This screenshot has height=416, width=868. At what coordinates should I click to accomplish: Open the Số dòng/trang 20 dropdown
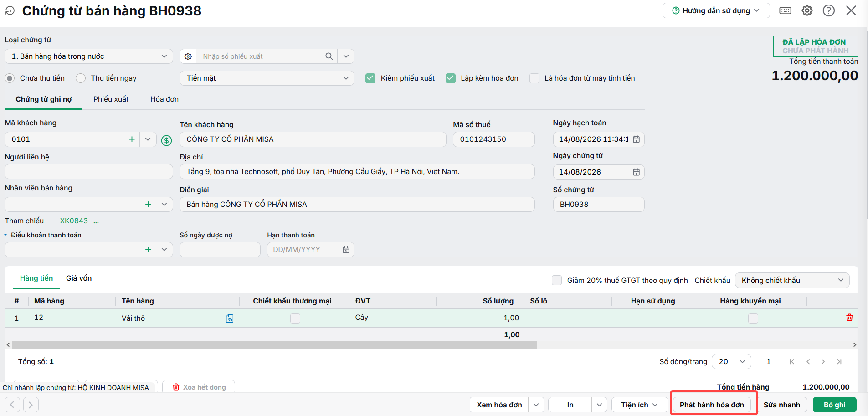[731, 362]
